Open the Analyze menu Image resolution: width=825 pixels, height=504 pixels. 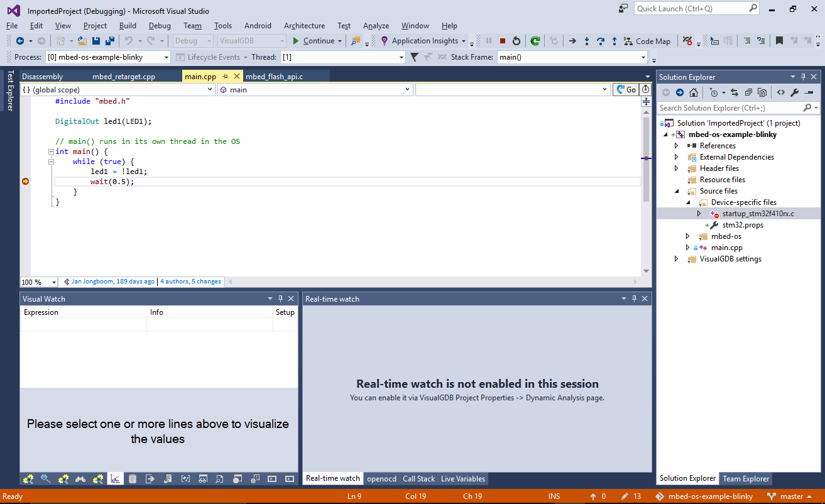tap(376, 26)
